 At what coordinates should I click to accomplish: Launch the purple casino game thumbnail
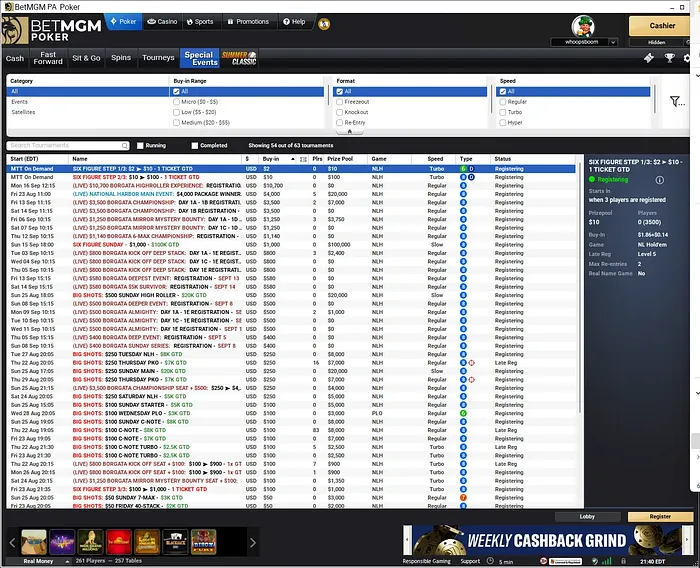coord(62,542)
